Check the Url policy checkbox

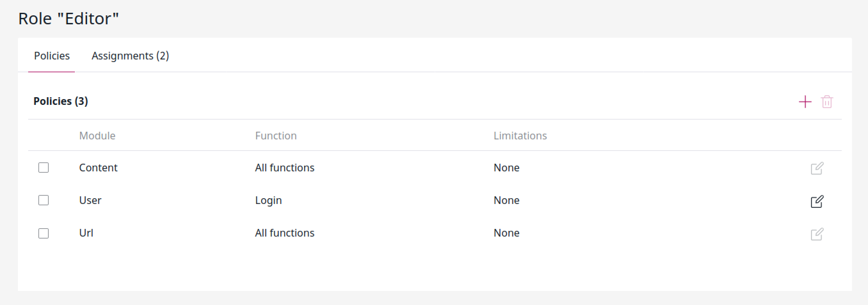[44, 233]
